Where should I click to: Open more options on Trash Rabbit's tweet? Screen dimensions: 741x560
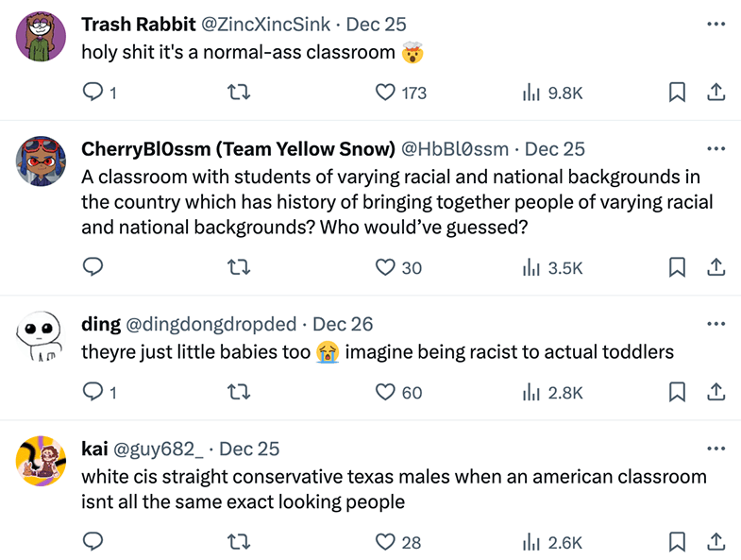tap(716, 25)
